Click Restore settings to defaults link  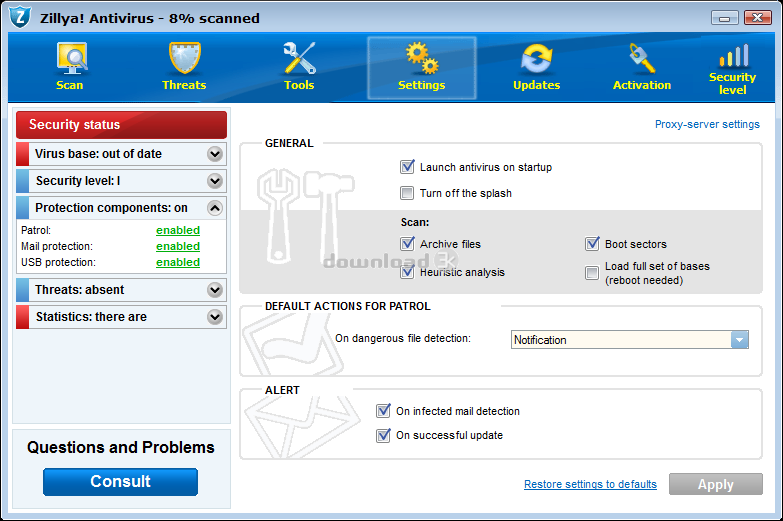[x=590, y=484]
